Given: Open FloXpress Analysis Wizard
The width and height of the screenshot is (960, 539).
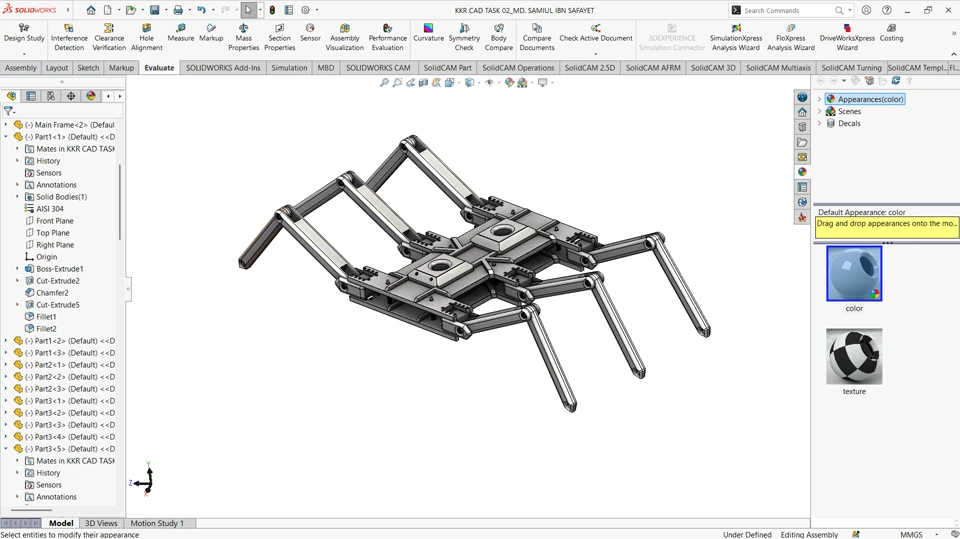Looking at the screenshot, I should coord(791,37).
